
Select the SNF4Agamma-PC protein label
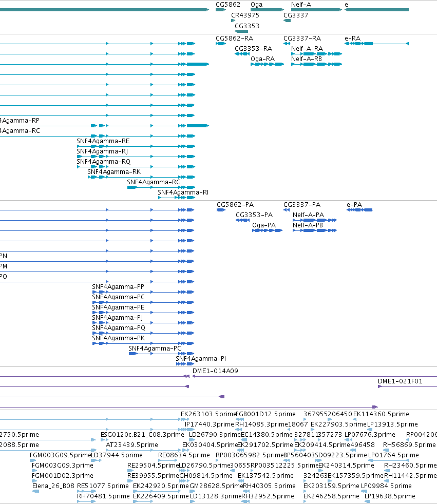click(x=118, y=297)
